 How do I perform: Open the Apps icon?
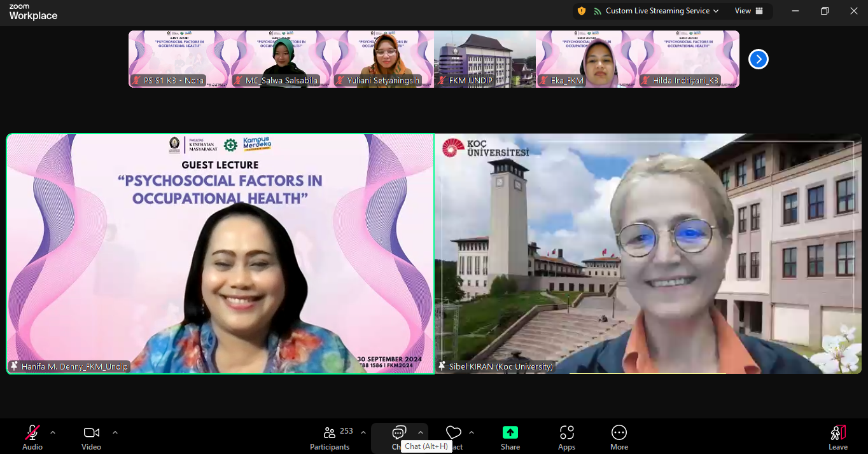(566, 432)
